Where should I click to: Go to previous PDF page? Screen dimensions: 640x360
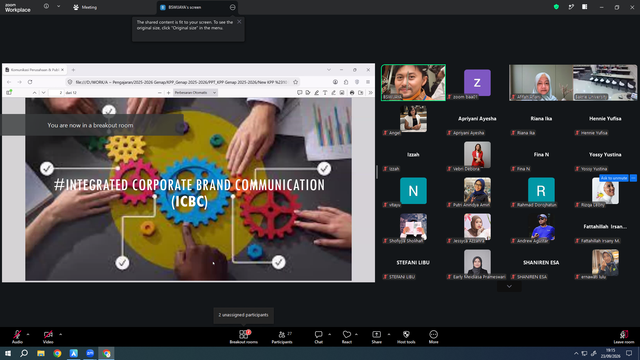click(x=34, y=93)
